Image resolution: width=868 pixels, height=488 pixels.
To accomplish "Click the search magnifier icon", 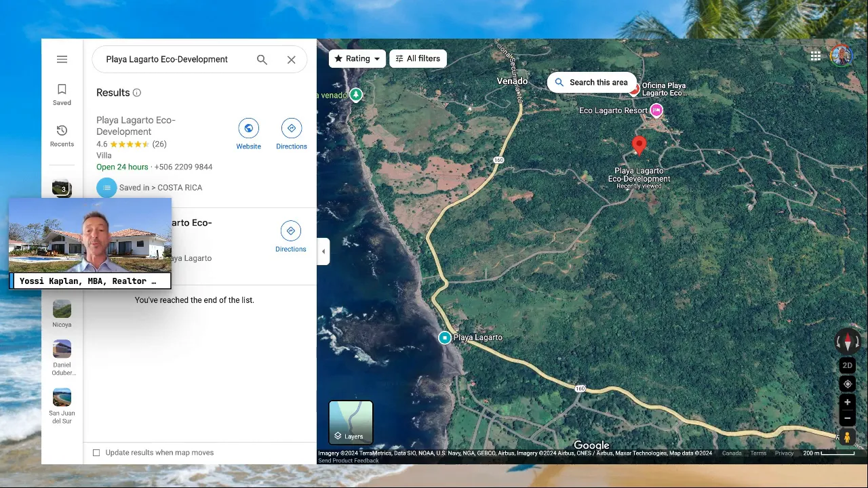I will [262, 60].
